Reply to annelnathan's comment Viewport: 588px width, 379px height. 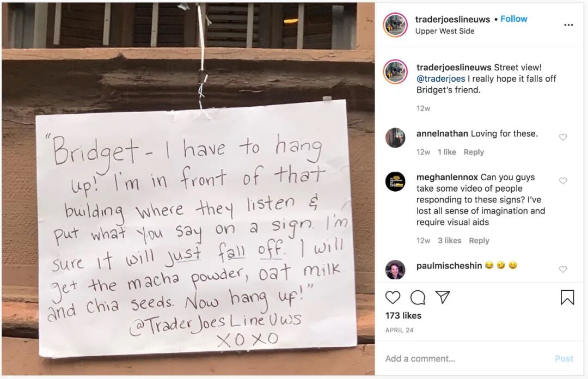click(474, 152)
